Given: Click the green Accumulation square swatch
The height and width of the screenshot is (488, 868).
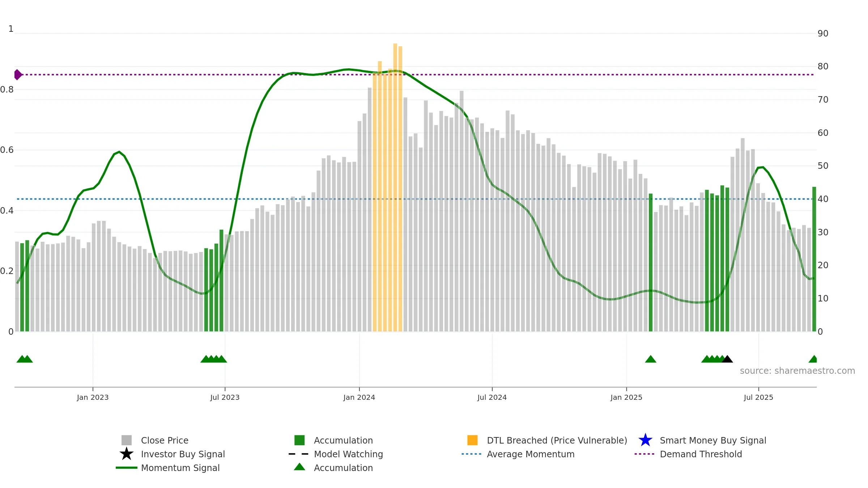Looking at the screenshot, I should click(x=299, y=440).
